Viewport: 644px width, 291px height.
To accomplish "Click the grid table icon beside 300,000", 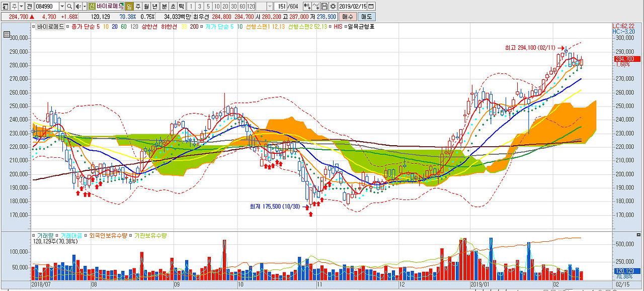I will tap(7, 35).
